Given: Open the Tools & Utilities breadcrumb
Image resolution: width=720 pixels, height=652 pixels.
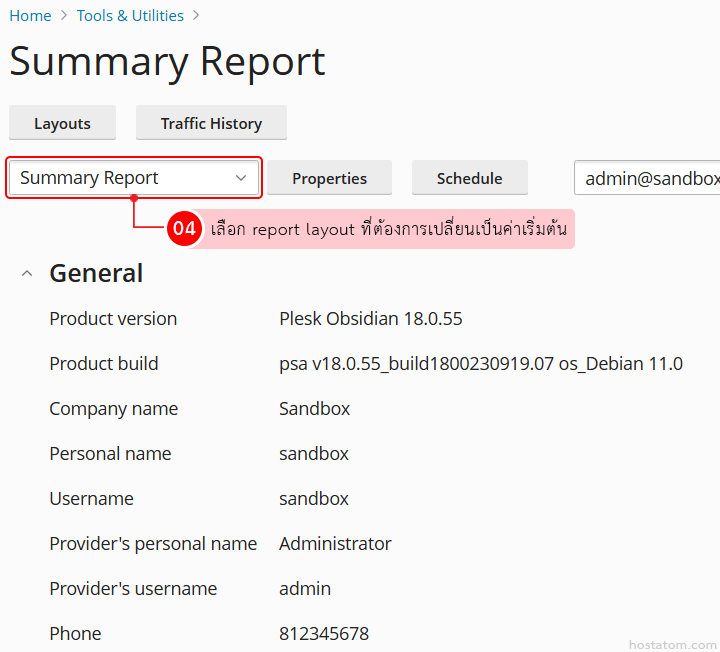Looking at the screenshot, I should [x=130, y=16].
